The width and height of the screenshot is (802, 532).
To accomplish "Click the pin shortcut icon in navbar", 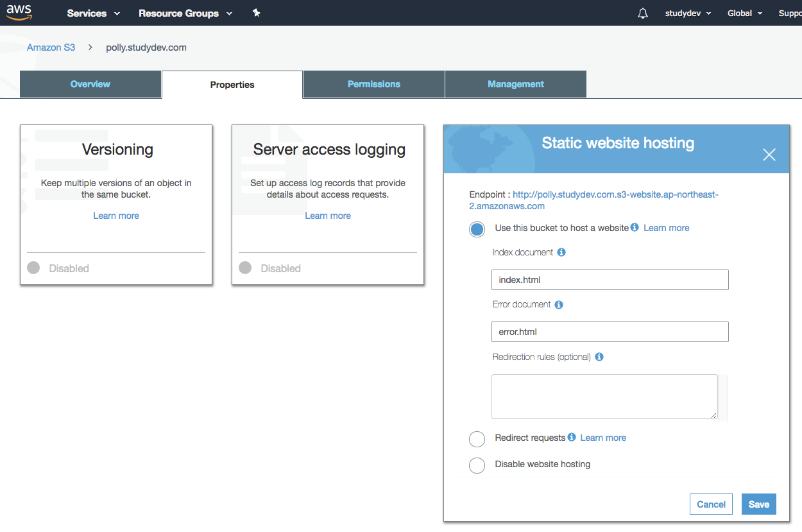I will (256, 13).
